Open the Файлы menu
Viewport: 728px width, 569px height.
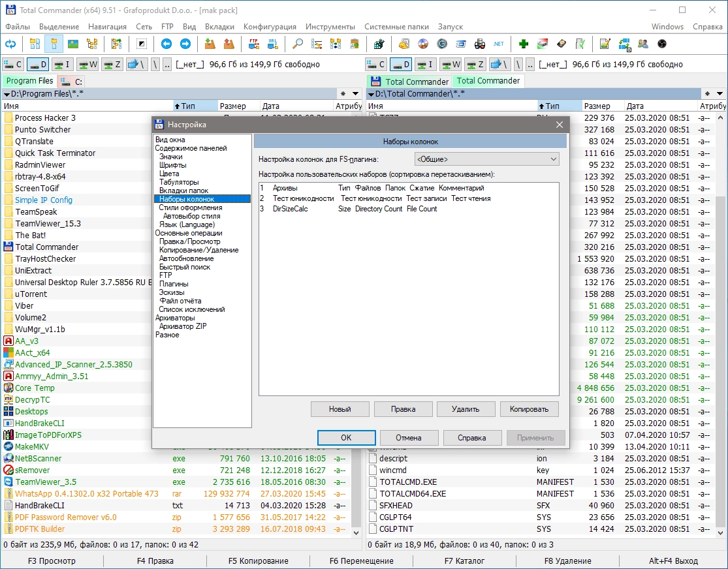tap(18, 27)
